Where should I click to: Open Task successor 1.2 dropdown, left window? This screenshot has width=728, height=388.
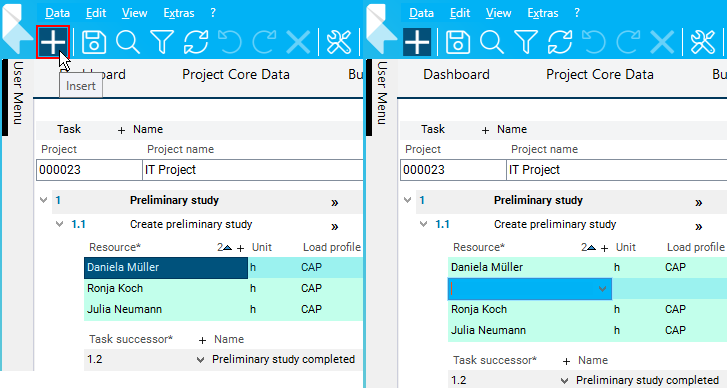coord(200,360)
